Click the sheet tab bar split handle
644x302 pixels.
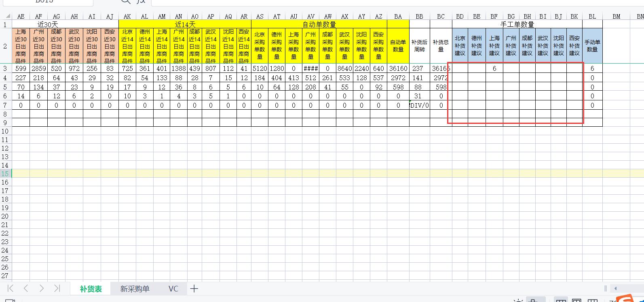605,289
